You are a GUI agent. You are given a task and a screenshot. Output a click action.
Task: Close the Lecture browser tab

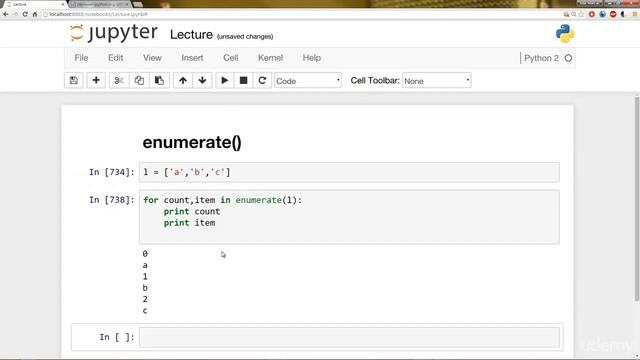(x=63, y=4)
